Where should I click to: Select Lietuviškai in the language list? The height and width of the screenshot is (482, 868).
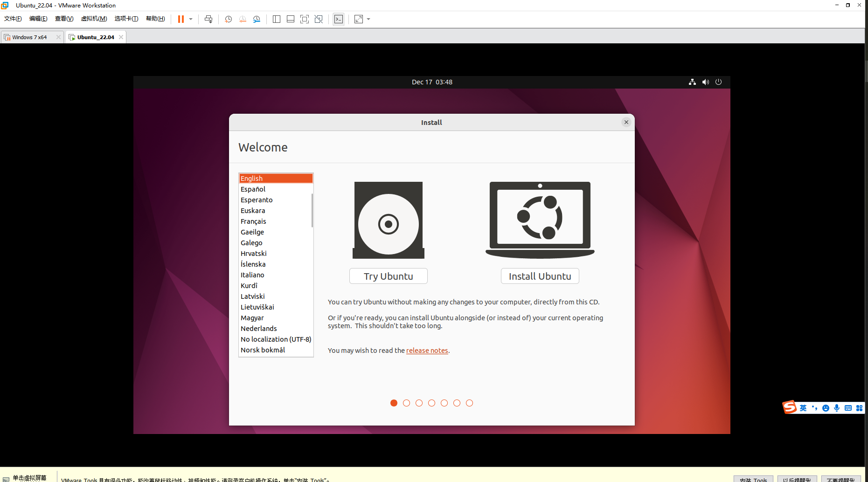276,307
